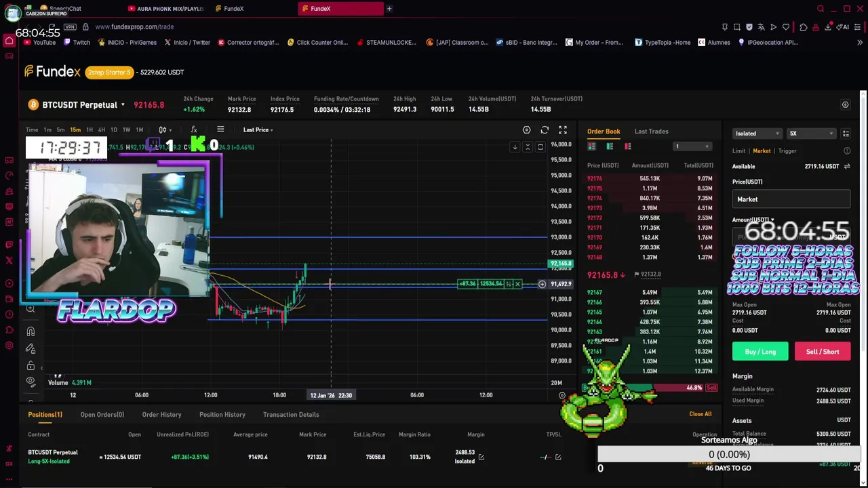Image resolution: width=868 pixels, height=488 pixels.
Task: Click the address bar URL
Action: pos(134,26)
